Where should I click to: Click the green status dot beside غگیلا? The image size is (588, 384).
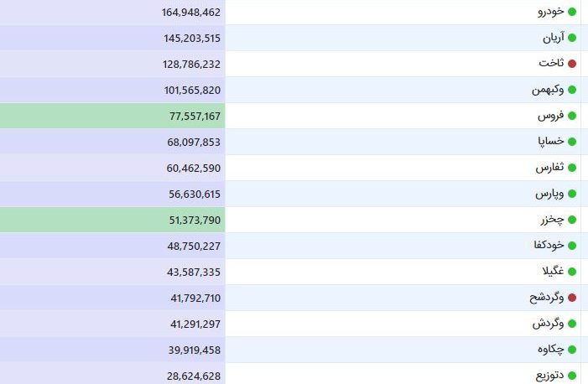tap(572, 272)
